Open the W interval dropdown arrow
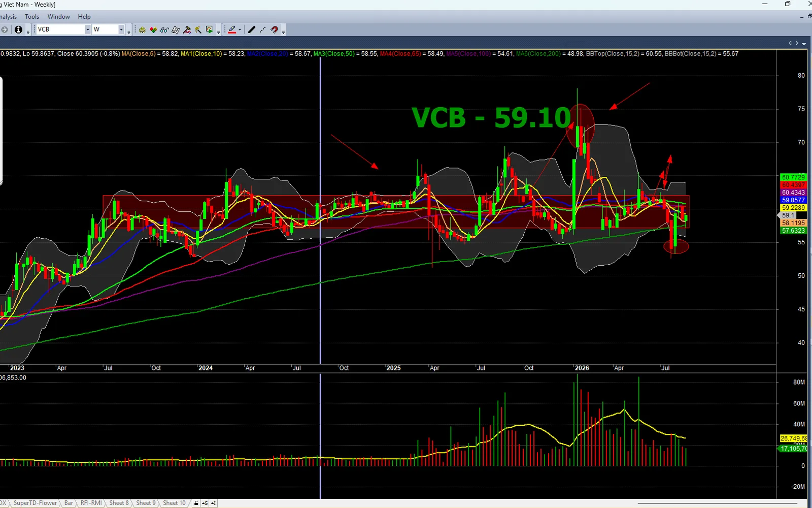Viewport: 812px width, 508px height. 121,29
